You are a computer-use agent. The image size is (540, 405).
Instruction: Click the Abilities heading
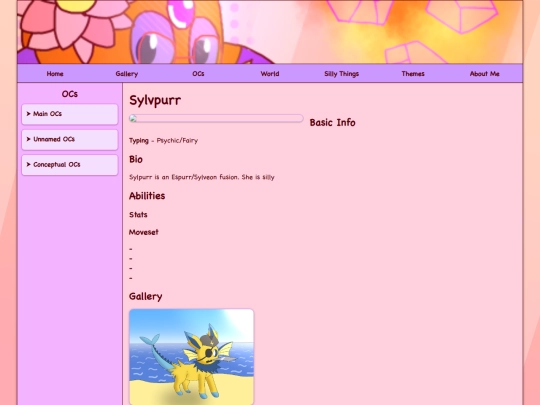click(147, 196)
